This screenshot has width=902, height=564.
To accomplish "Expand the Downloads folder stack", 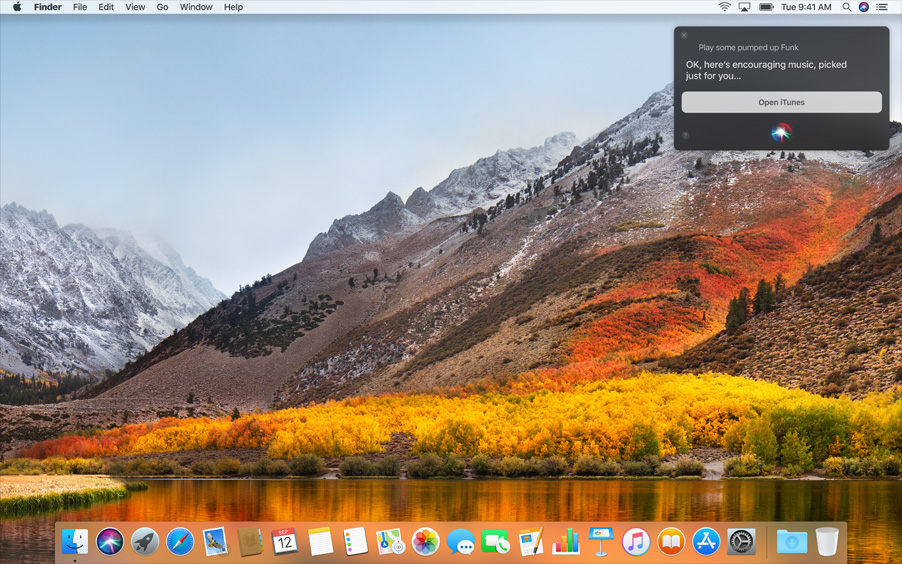I will point(791,542).
